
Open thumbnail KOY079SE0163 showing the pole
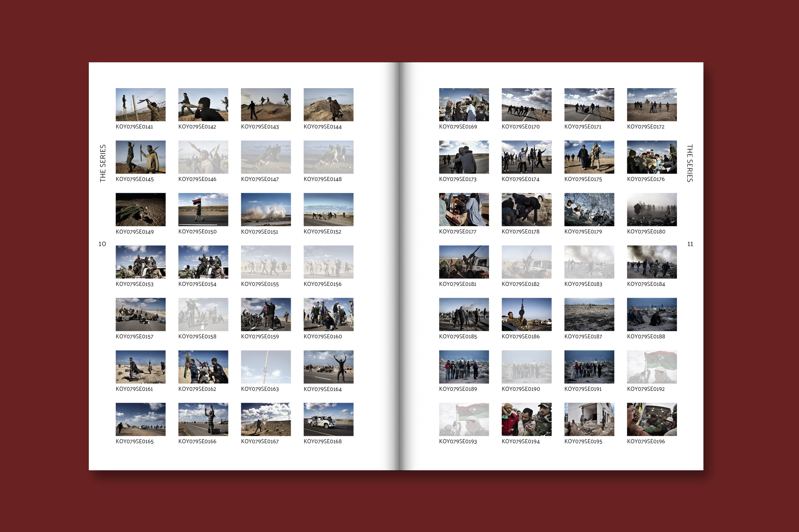(x=266, y=367)
